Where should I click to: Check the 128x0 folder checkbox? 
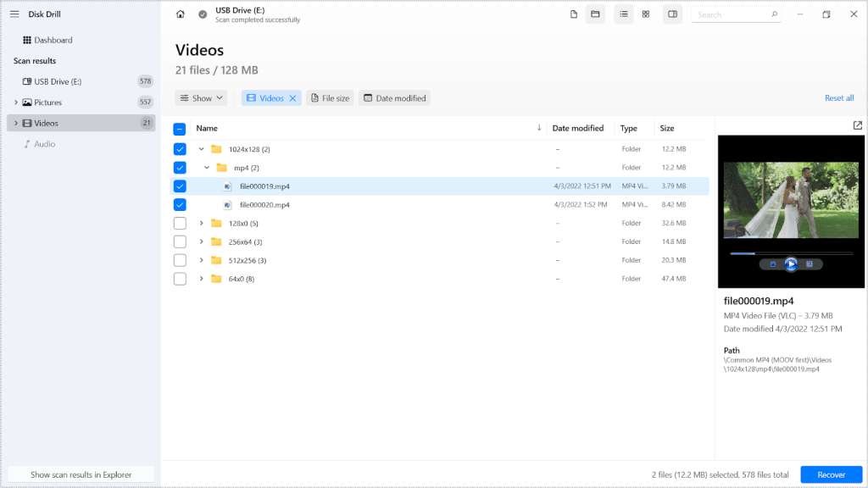point(180,224)
